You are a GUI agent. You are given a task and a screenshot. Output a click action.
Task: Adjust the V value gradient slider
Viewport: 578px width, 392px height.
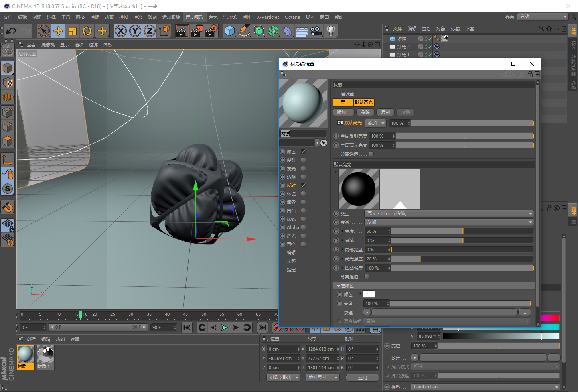click(501, 336)
